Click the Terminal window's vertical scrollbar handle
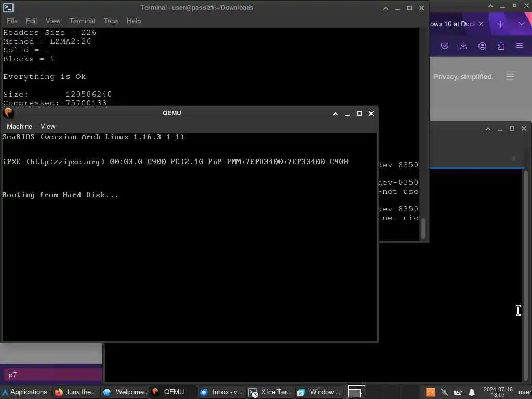Image resolution: width=532 pixels, height=399 pixels. click(x=423, y=229)
